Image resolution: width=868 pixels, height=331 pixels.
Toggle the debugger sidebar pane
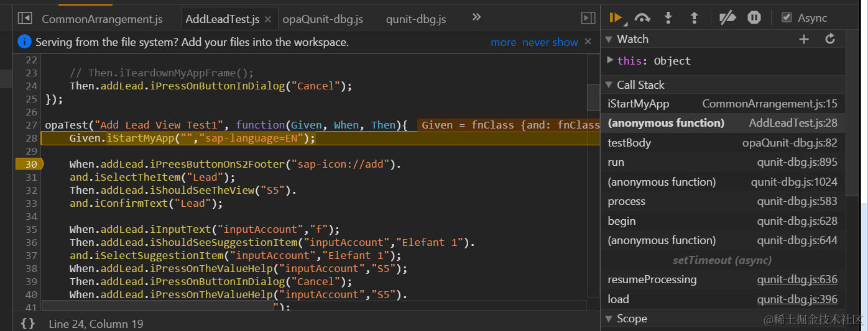588,18
